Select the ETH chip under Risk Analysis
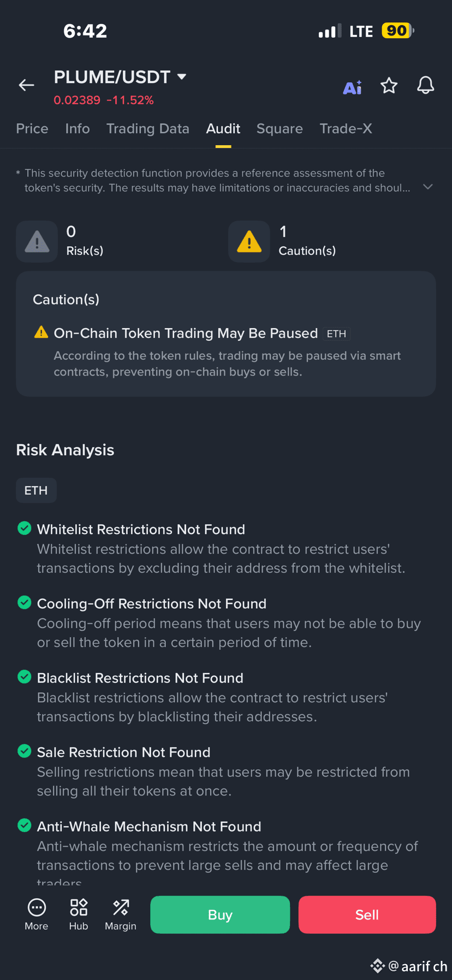 [x=35, y=490]
